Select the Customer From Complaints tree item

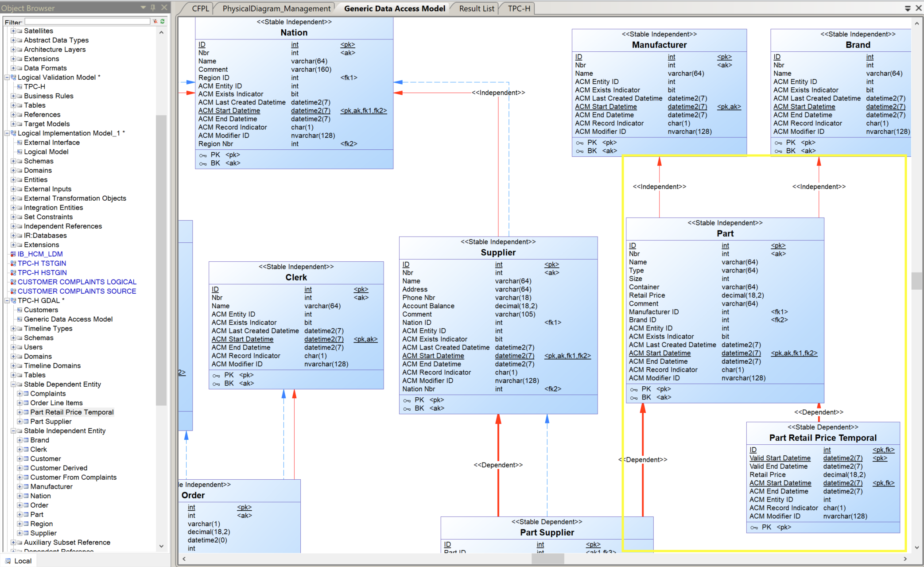click(x=74, y=478)
